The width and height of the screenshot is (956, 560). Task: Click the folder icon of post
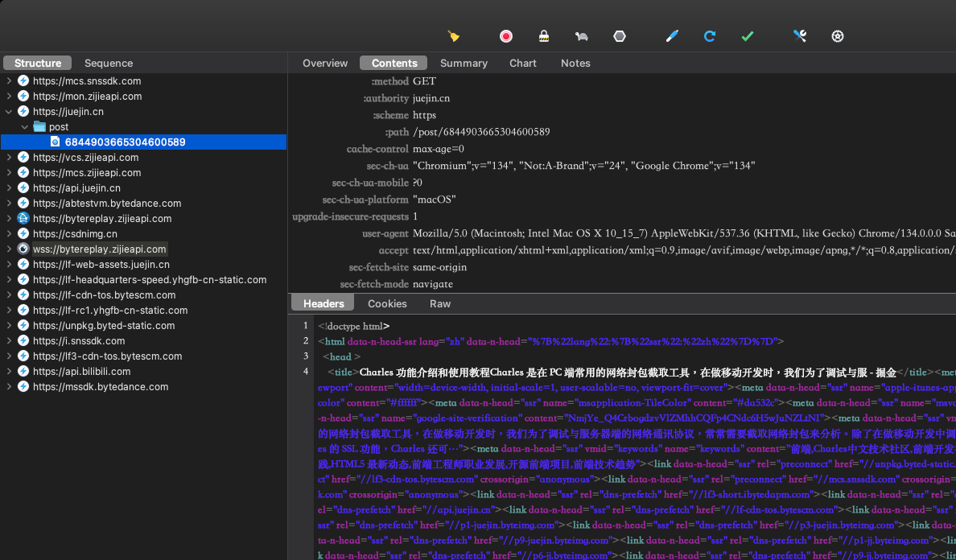[39, 127]
